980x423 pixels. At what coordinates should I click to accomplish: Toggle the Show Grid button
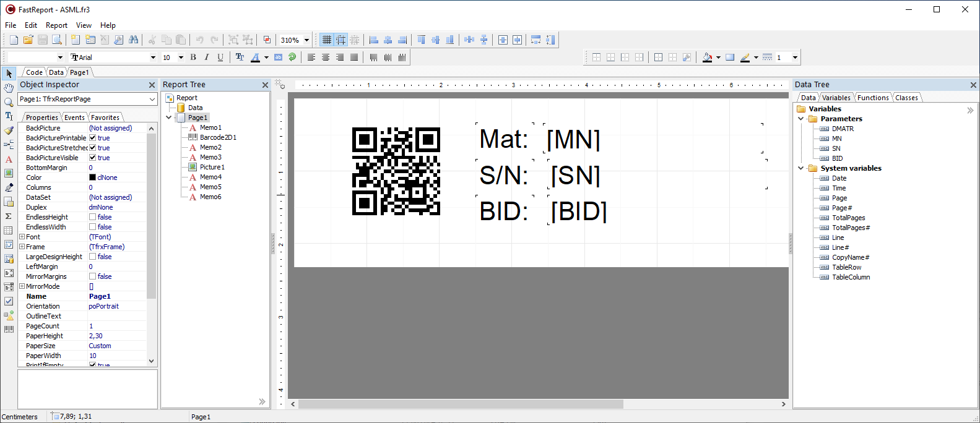click(x=327, y=40)
